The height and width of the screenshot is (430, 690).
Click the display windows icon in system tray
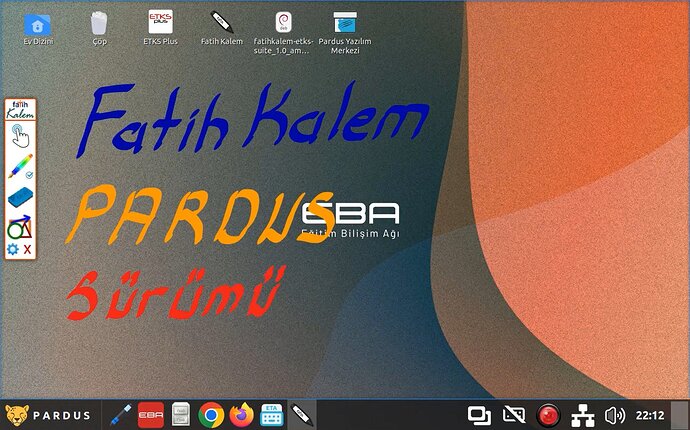click(x=479, y=415)
